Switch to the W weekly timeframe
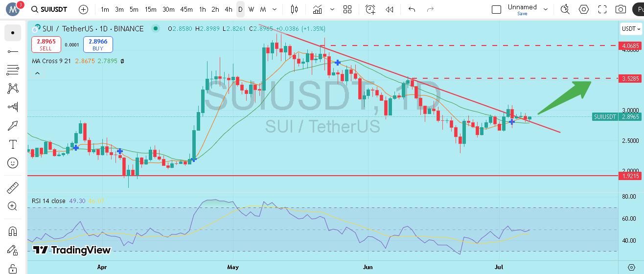Image resolution: width=644 pixels, height=274 pixels. [251, 9]
